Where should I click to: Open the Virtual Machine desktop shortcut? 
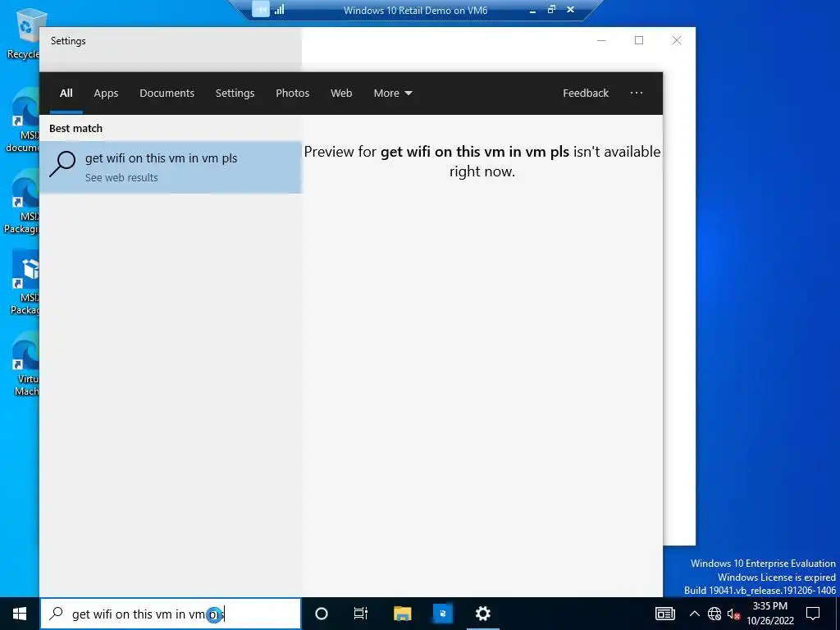coord(24,363)
